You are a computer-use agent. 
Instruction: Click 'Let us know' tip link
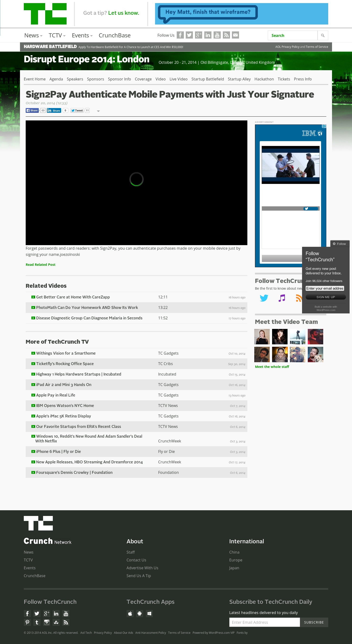tap(124, 13)
